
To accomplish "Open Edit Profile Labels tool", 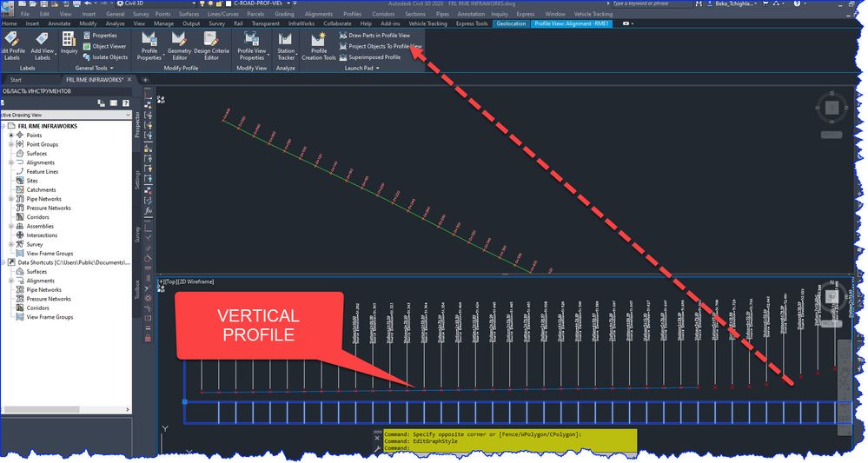I will click(x=12, y=45).
